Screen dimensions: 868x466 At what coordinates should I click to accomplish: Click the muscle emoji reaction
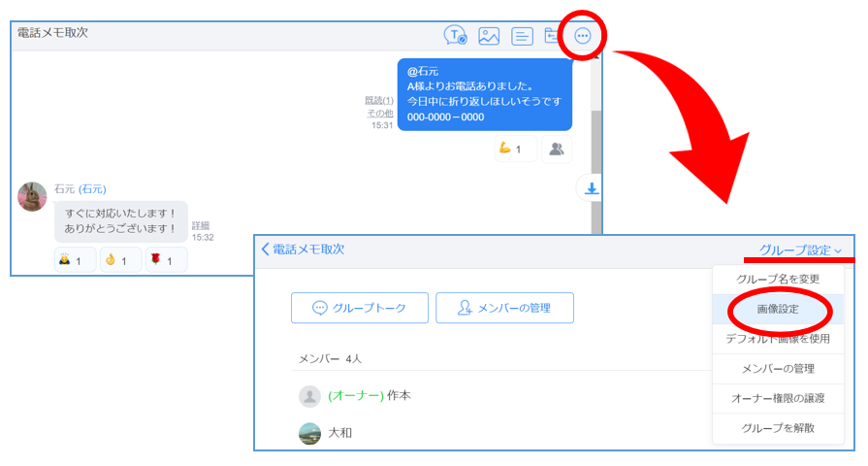(x=515, y=149)
